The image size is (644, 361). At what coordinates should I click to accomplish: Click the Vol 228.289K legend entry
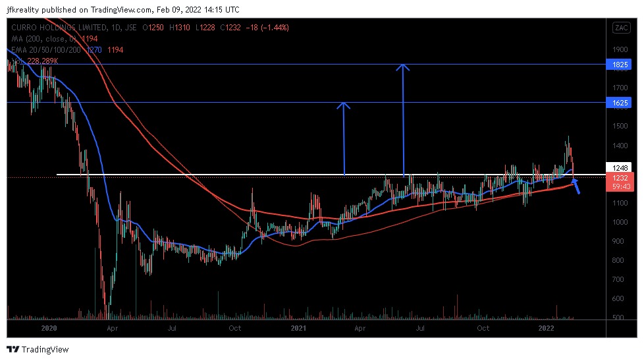pos(35,61)
